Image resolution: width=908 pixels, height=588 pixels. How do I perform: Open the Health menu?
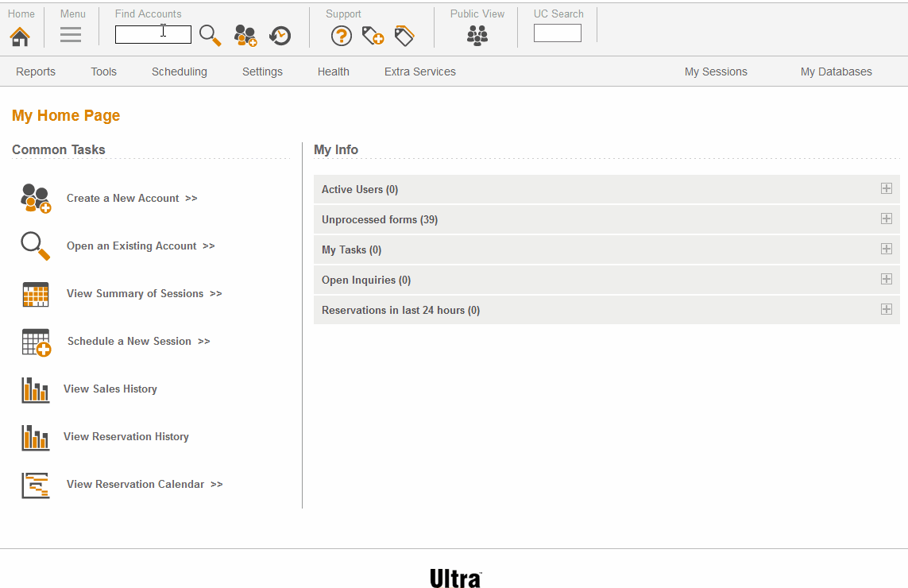[x=334, y=72]
